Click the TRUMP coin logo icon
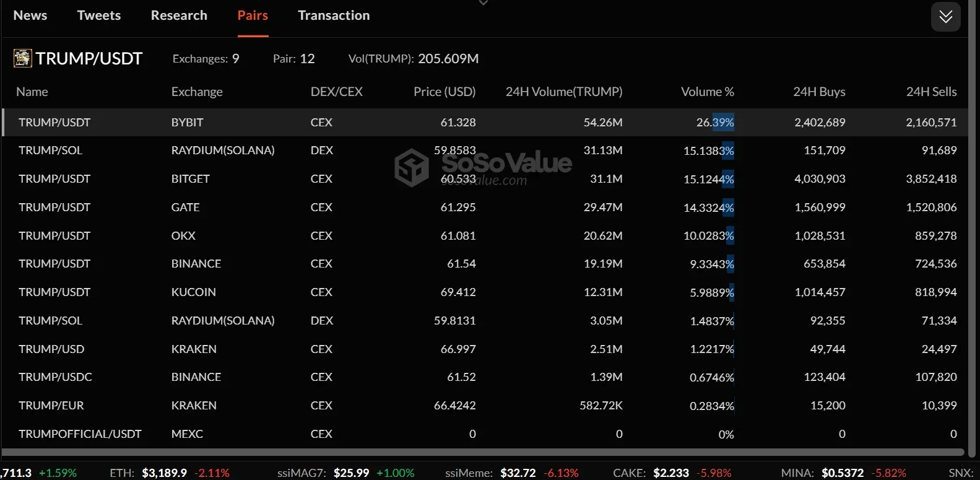The width and height of the screenshot is (980, 480). click(22, 58)
